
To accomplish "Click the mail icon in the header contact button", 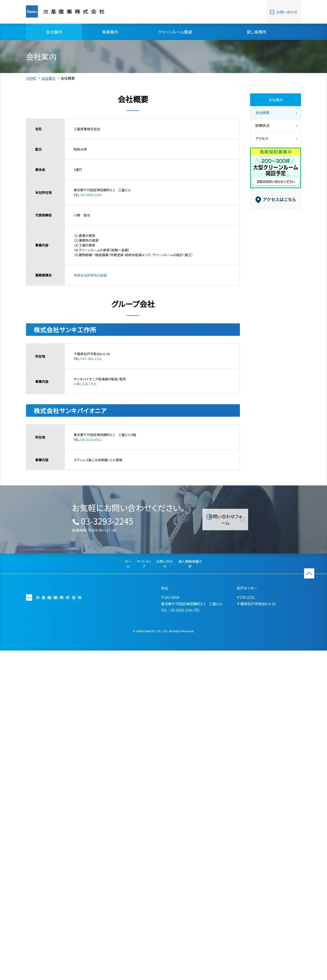I will point(272,12).
